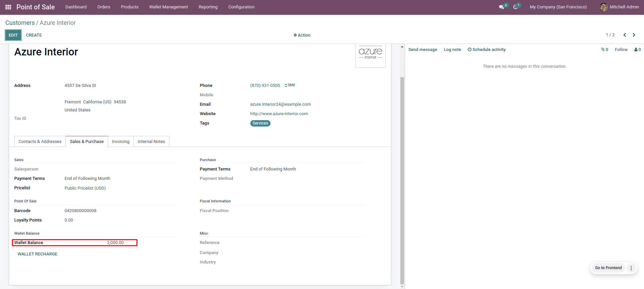Open the conversations chat icon

point(502,7)
